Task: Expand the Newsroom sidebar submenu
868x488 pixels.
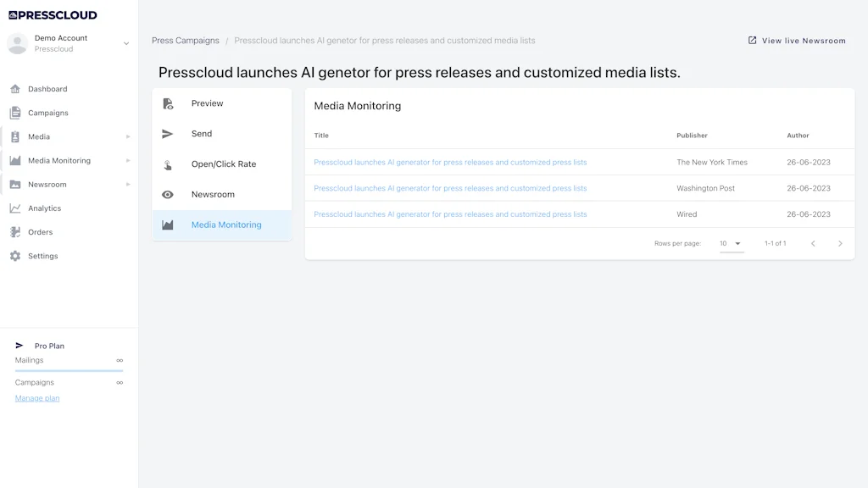Action: point(128,184)
